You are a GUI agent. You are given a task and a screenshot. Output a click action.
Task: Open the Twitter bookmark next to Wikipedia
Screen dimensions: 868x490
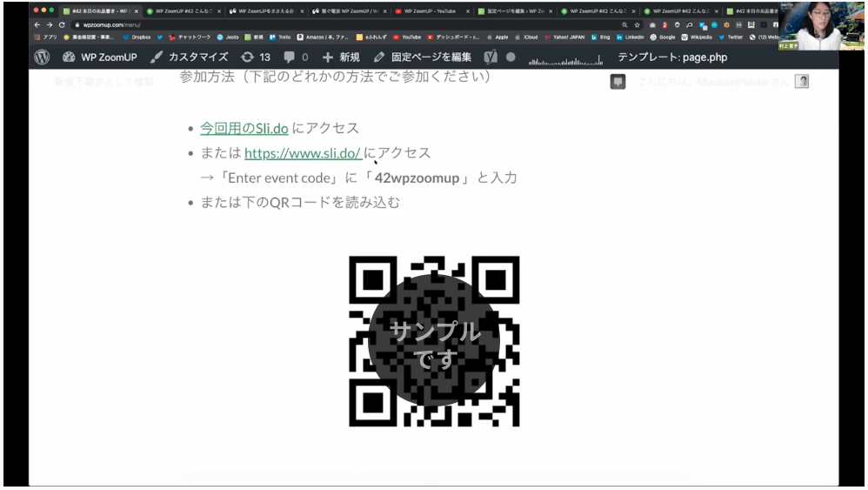[x=731, y=37]
